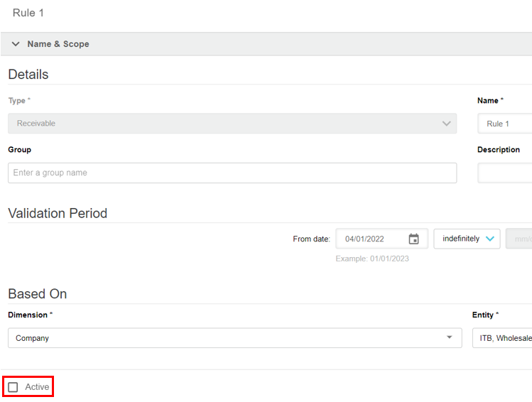
Task: Click the small arrow in Dimension dropdown
Action: pos(449,338)
